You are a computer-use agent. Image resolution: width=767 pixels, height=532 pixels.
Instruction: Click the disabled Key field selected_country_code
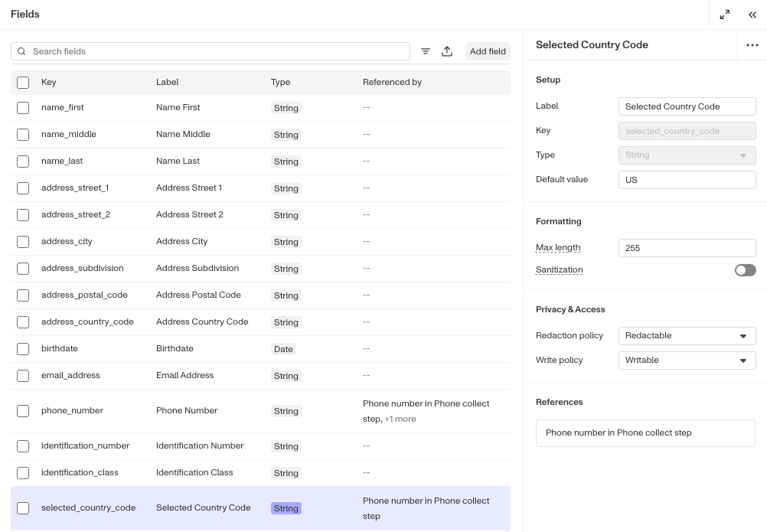click(687, 131)
